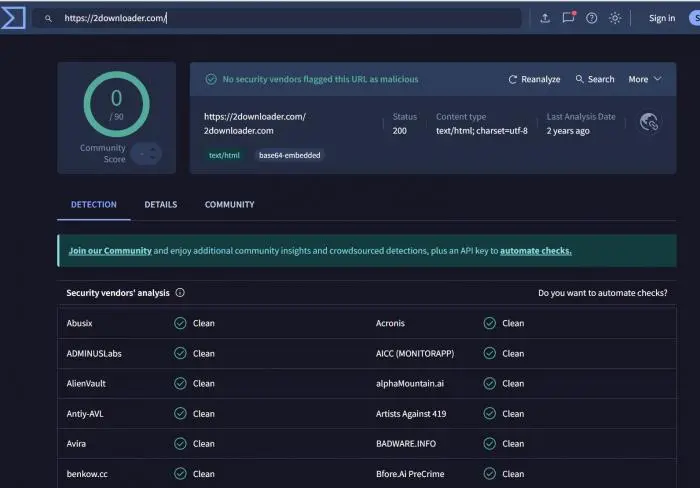Switch to the COMMUNITY tab

(229, 204)
